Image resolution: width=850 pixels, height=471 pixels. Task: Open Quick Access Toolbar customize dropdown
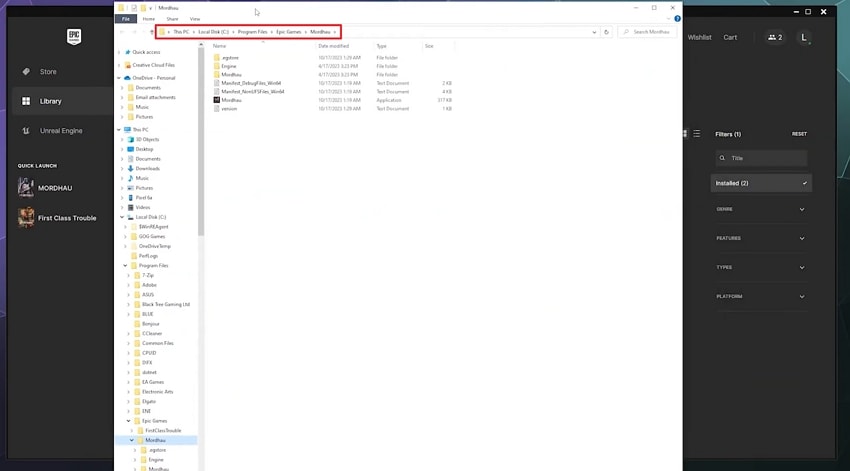[151, 8]
